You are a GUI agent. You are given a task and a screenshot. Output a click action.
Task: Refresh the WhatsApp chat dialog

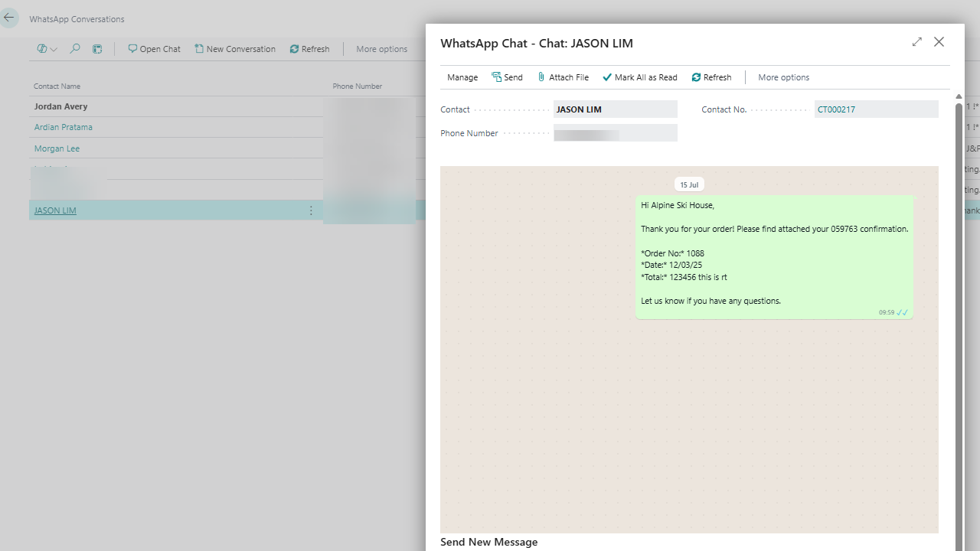[711, 77]
